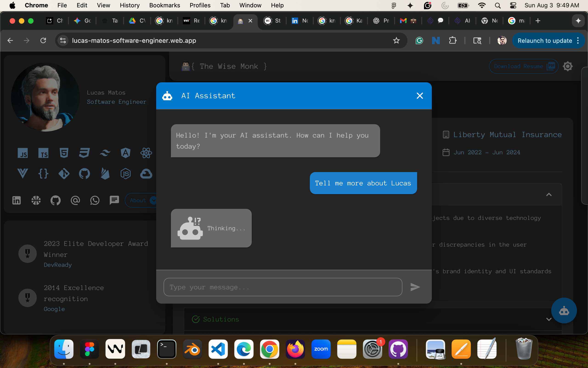Open the Bookmarks menu
This screenshot has height=368, width=588.
164,5
